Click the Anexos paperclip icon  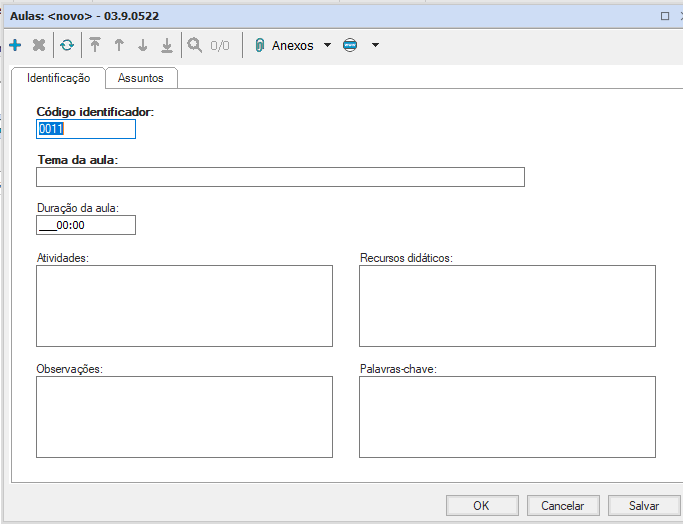click(x=260, y=45)
